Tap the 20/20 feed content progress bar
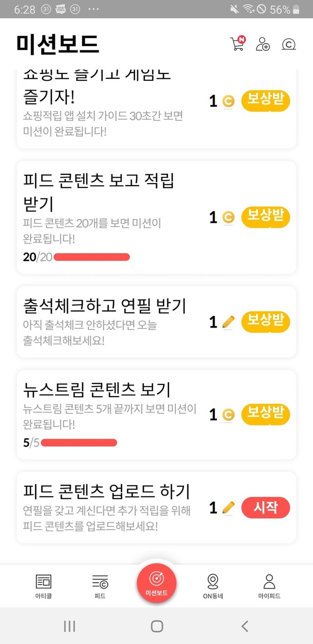Viewport: 313px width, 644px height. (x=91, y=257)
